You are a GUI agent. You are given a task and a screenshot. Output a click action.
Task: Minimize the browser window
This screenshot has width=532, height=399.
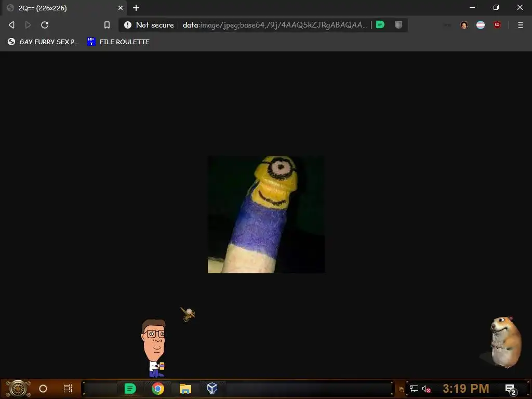(x=472, y=7)
